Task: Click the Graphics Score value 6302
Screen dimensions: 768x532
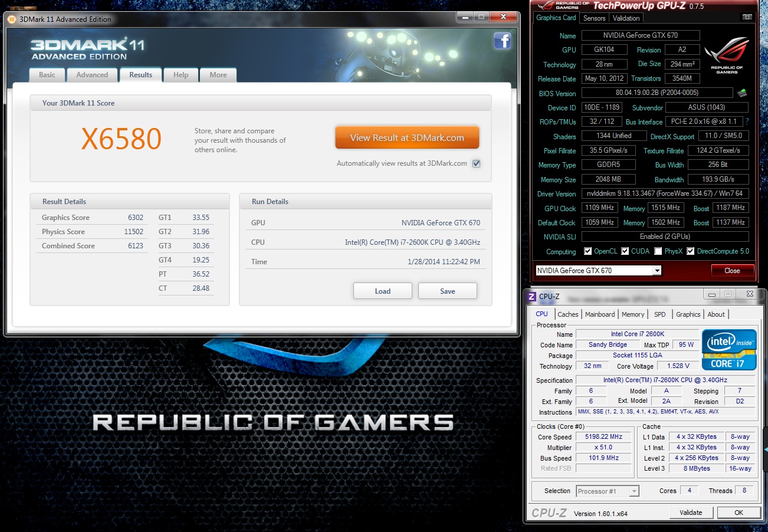Action: coord(136,218)
